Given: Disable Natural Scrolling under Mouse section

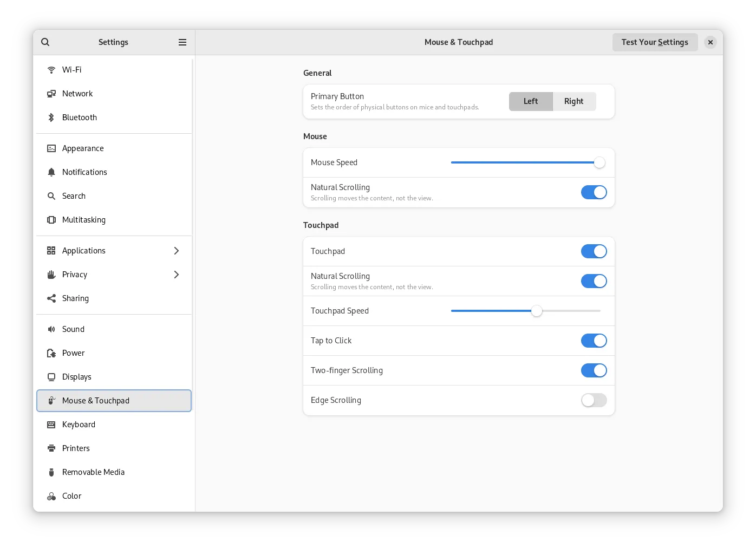Looking at the screenshot, I should (594, 192).
